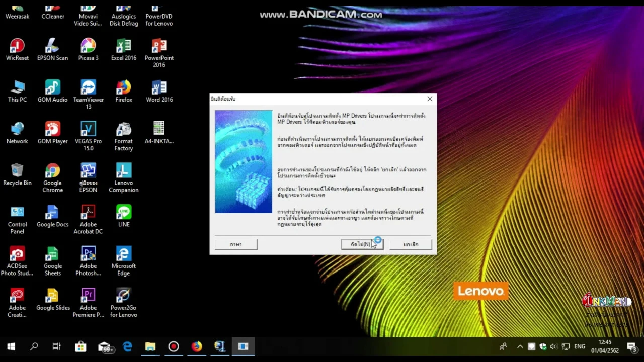Select the This PC desktop icon
This screenshot has width=644, height=362.
(x=17, y=92)
